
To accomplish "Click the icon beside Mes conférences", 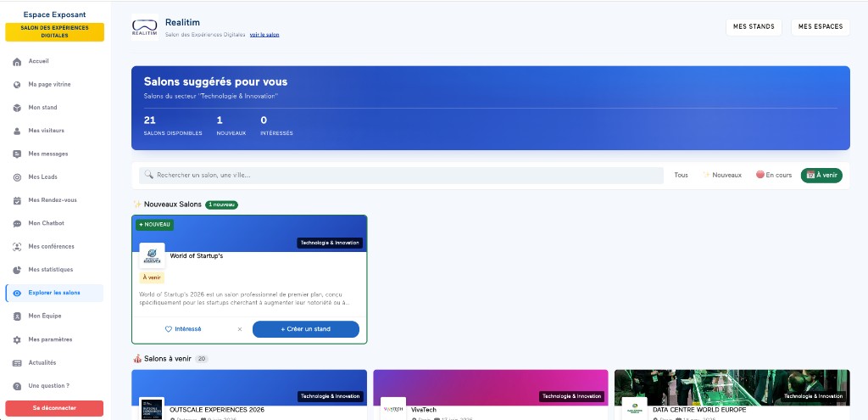I will (17, 247).
